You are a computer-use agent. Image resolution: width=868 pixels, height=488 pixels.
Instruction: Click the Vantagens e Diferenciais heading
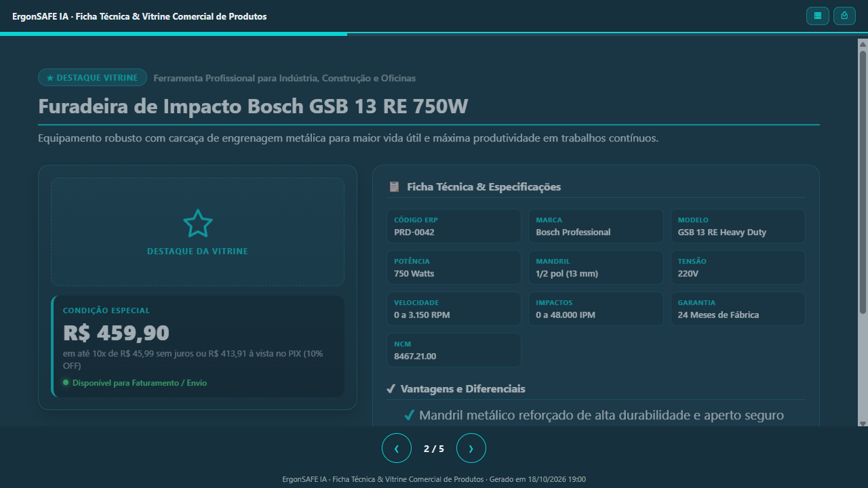pyautogui.click(x=463, y=389)
